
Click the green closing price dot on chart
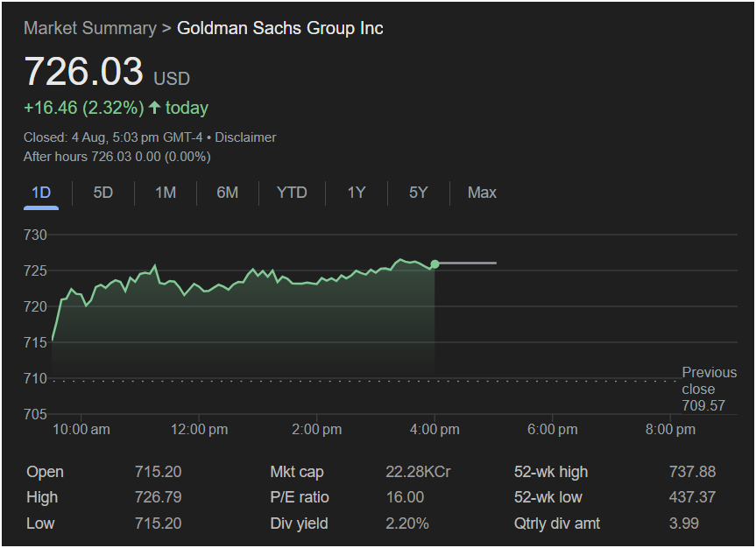point(435,264)
